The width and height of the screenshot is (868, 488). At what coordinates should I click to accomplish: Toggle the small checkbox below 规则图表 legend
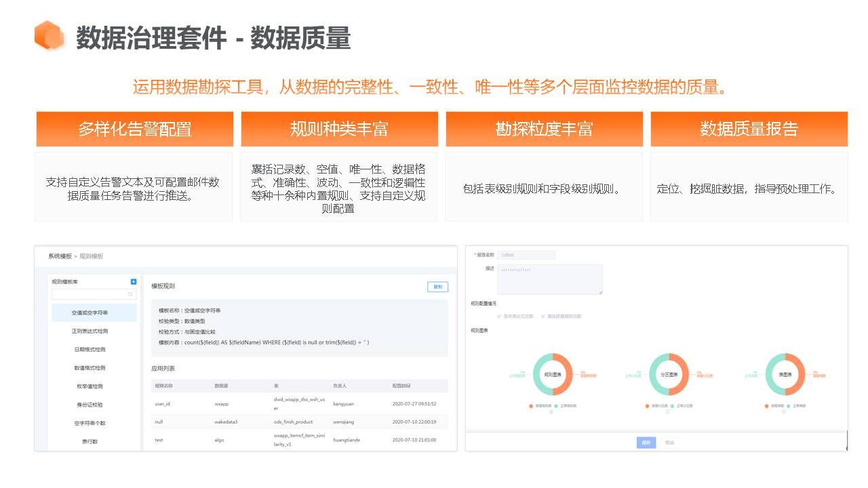pyautogui.click(x=552, y=411)
